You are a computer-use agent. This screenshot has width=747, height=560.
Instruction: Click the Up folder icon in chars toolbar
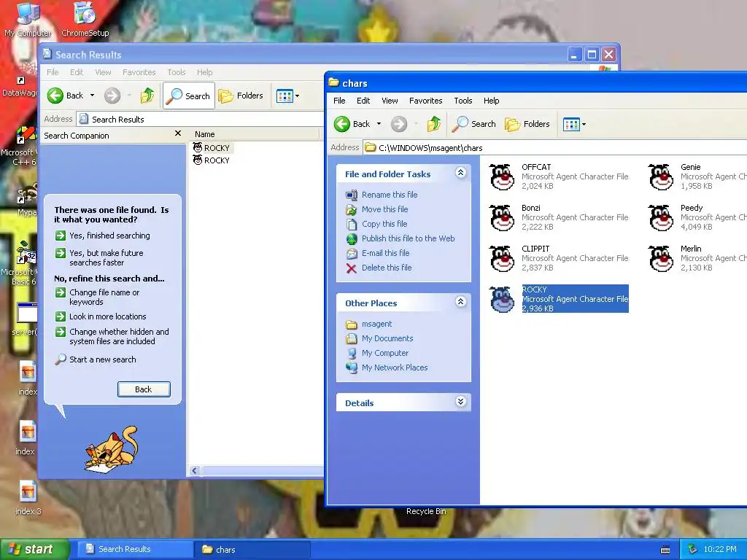433,124
